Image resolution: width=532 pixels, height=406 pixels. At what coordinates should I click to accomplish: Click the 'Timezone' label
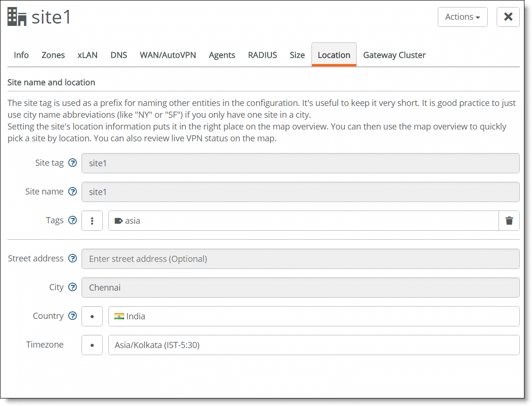click(x=45, y=345)
